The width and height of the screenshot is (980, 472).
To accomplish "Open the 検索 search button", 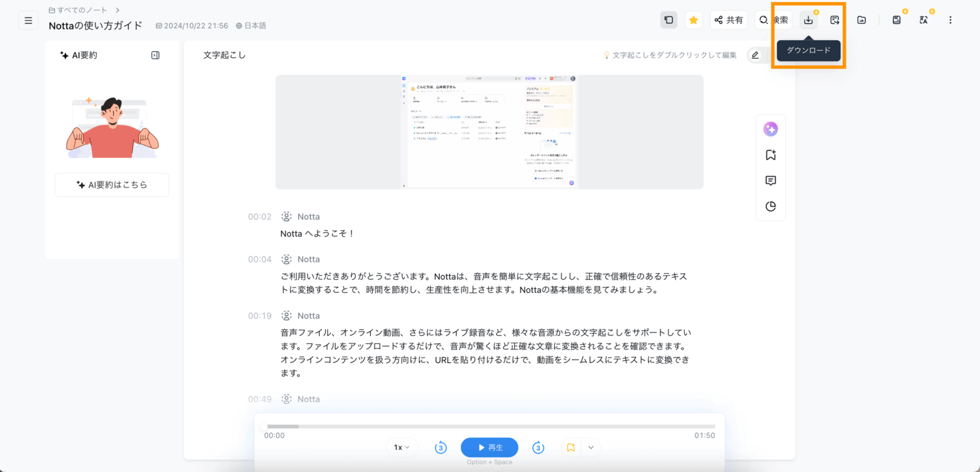I will [x=774, y=20].
